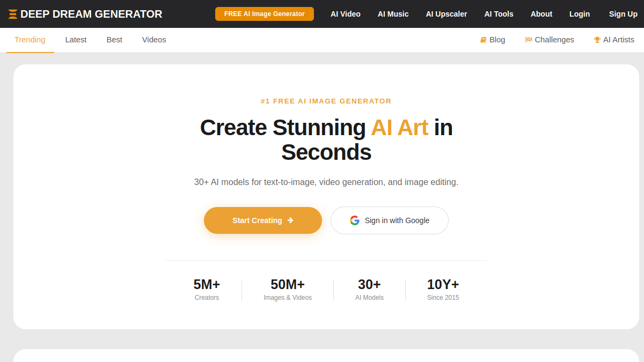Screen dimensions: 644x362
Task: Switch to the Best tab
Action: (x=114, y=40)
